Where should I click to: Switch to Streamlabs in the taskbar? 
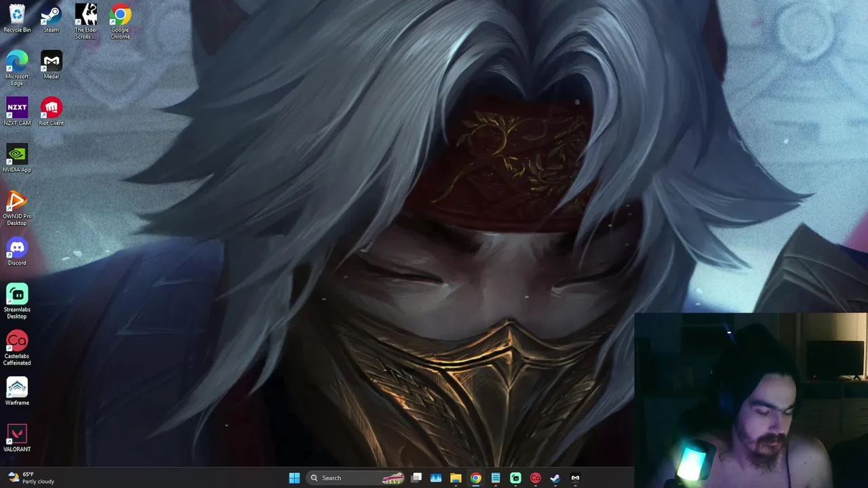(x=515, y=478)
